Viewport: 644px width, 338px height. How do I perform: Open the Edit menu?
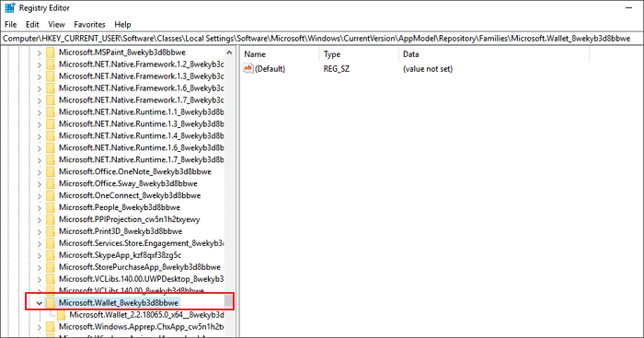[32, 25]
